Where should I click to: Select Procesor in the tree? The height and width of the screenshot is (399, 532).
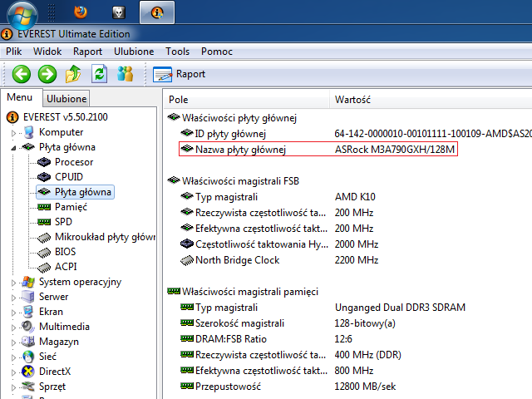[73, 162]
